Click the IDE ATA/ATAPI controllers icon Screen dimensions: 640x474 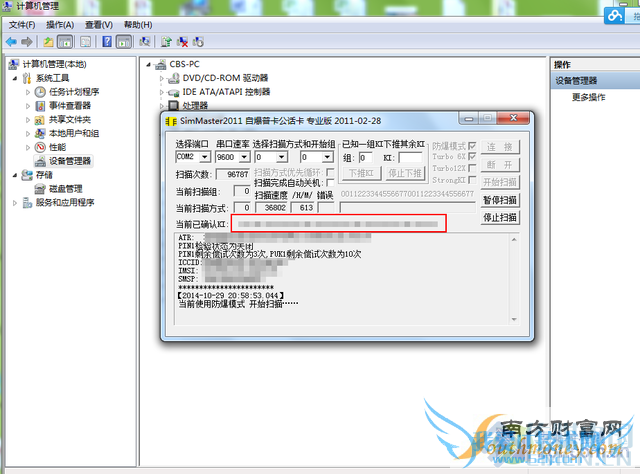point(174,92)
